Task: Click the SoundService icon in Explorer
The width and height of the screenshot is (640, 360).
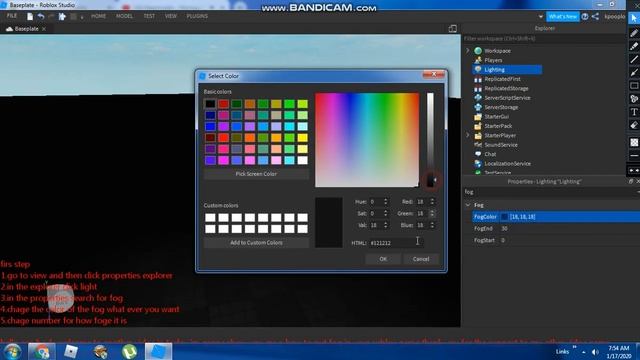Action: 478,145
